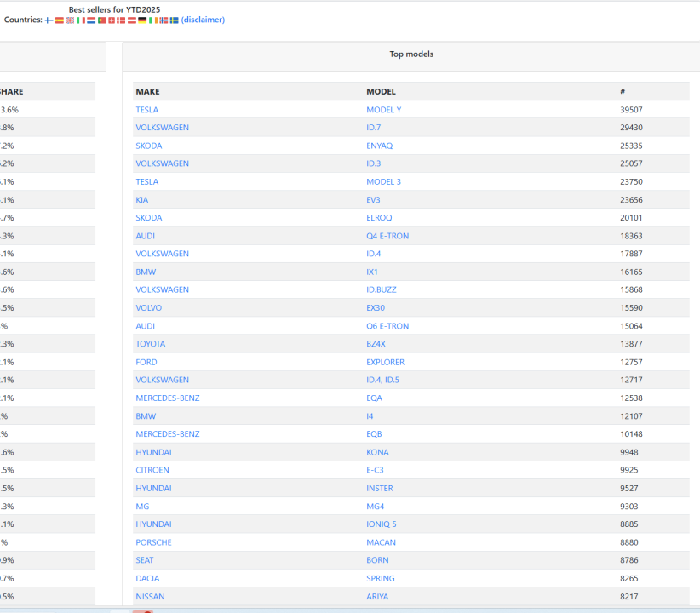Select the Spain flag country icon
Viewport: 700px width, 613px height.
59,20
